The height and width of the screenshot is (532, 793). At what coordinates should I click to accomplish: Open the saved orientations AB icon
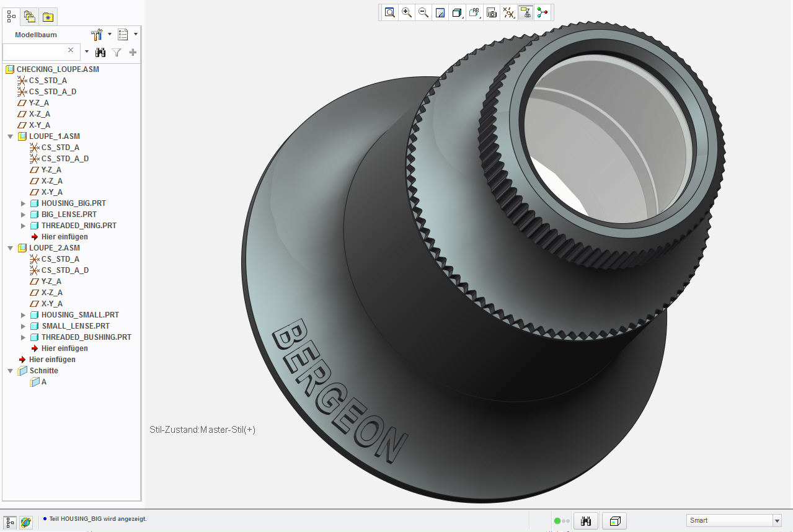tap(474, 12)
